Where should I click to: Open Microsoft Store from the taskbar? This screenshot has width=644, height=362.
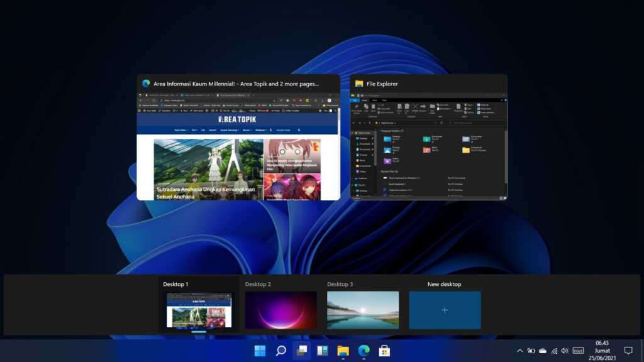pos(384,351)
